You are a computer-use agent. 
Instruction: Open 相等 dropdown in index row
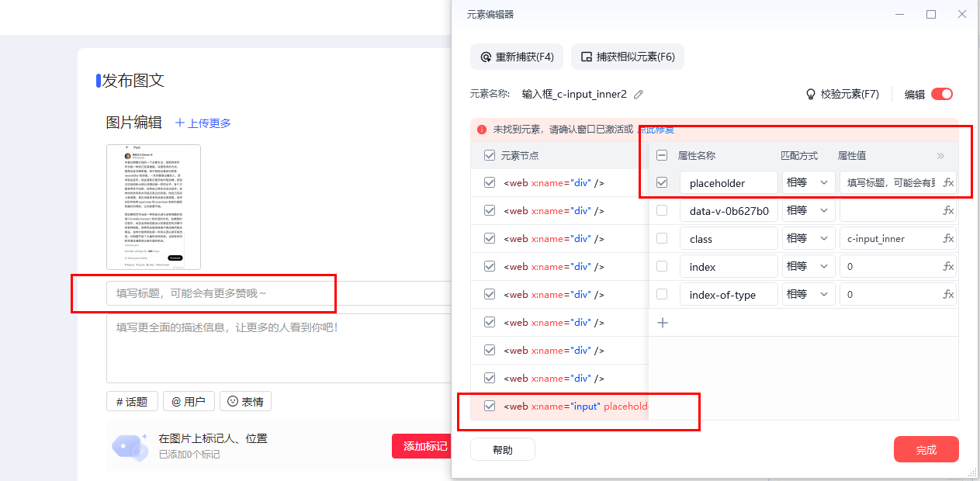(x=809, y=267)
